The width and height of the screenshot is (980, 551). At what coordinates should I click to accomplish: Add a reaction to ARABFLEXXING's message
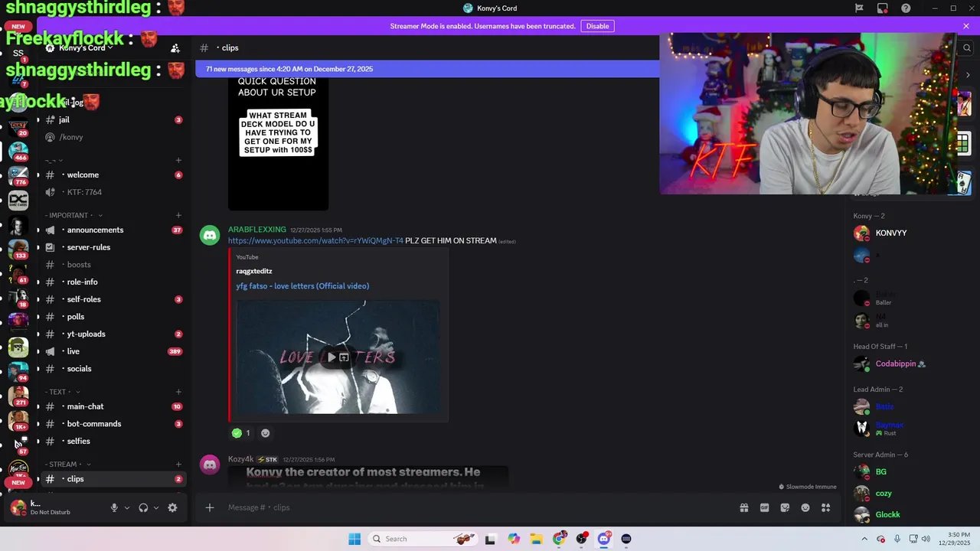pos(265,433)
